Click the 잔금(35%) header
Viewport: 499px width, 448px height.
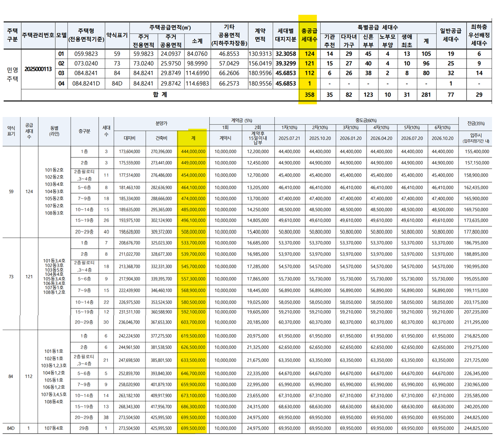(x=476, y=124)
